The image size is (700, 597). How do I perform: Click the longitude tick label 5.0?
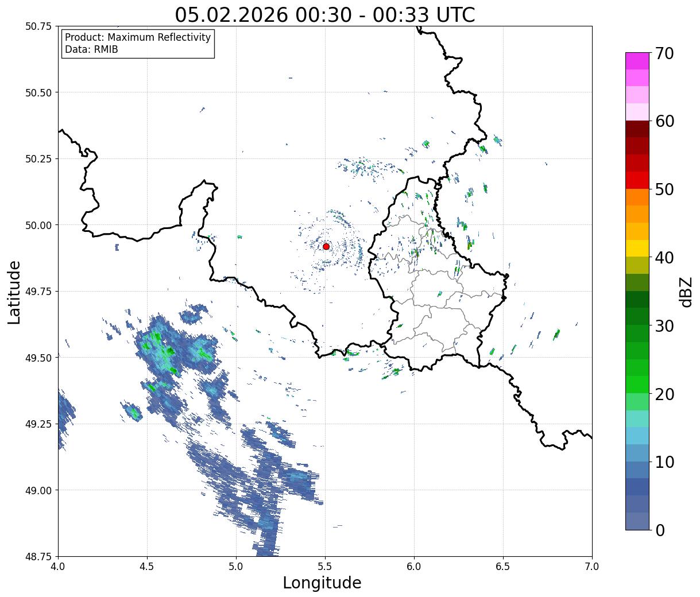(236, 567)
